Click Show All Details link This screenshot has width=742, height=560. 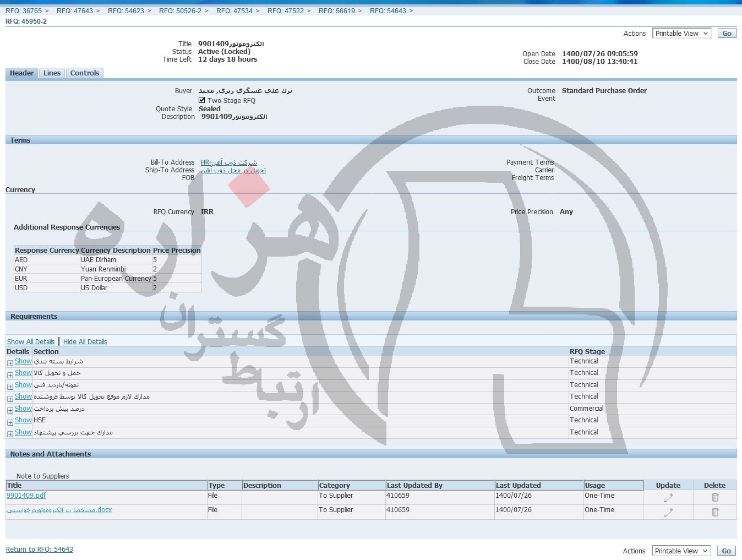31,342
